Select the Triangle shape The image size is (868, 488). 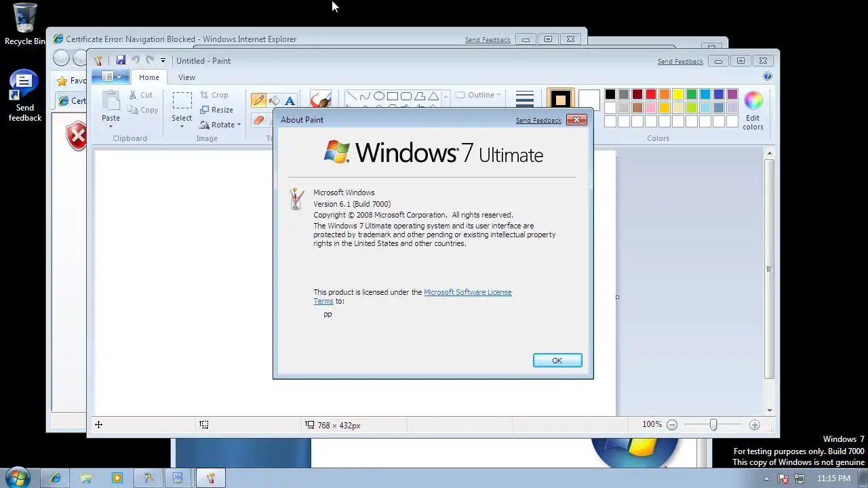[433, 96]
